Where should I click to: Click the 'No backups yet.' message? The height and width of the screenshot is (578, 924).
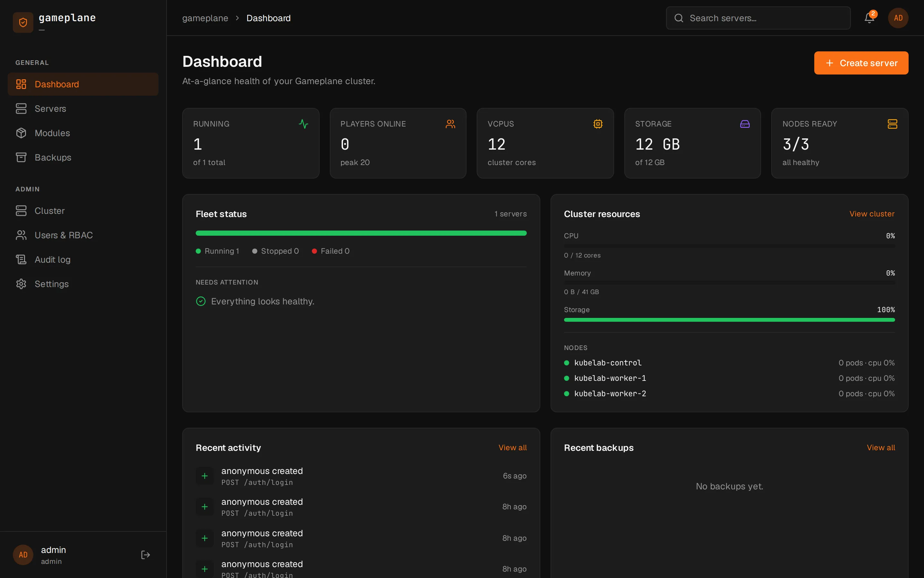pyautogui.click(x=729, y=486)
